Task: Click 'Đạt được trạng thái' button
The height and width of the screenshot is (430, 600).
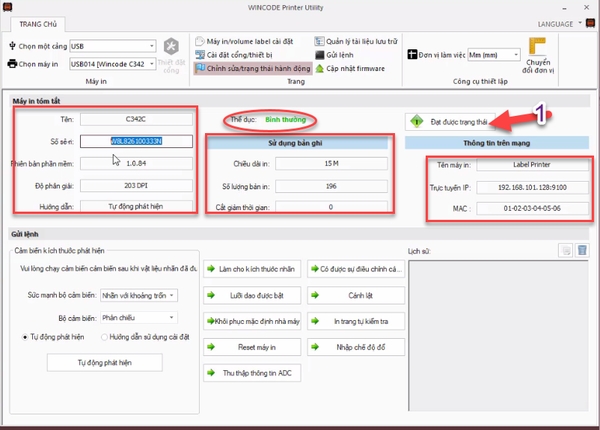Action: 448,122
